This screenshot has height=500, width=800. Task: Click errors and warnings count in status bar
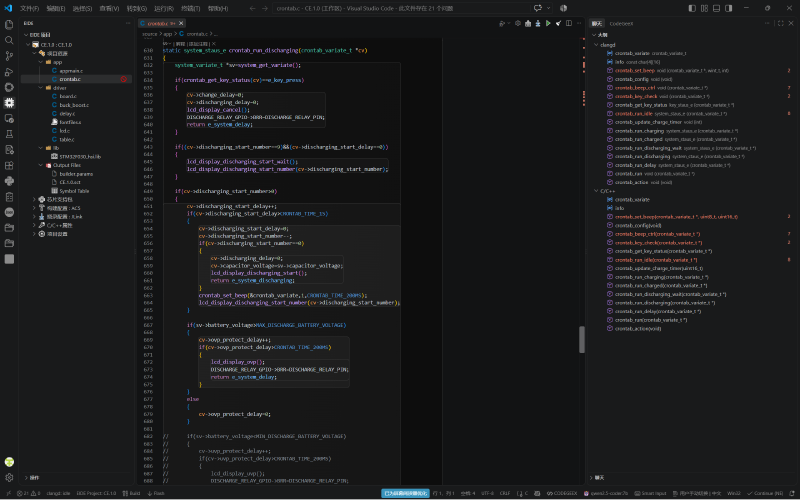click(x=29, y=493)
